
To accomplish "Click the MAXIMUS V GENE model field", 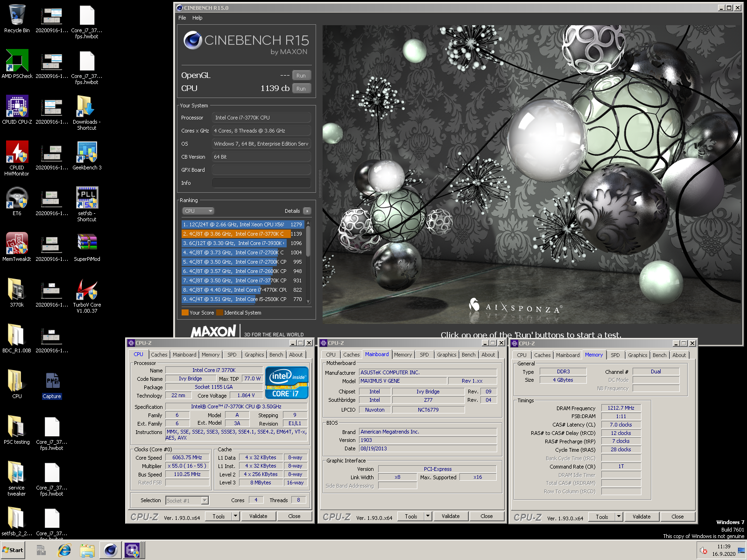I will [x=403, y=381].
